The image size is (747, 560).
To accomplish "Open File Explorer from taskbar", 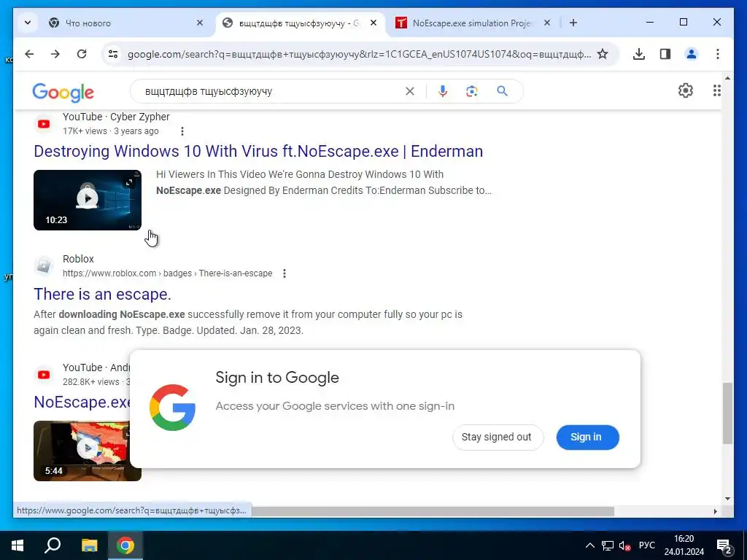I will pos(89,545).
